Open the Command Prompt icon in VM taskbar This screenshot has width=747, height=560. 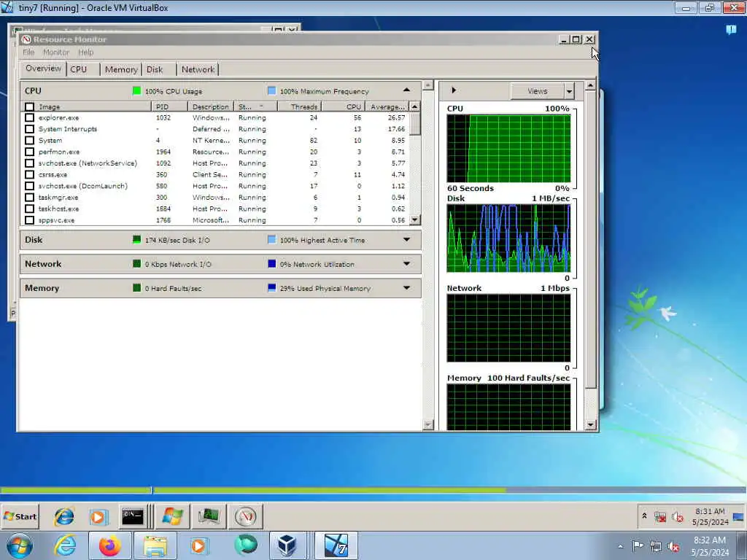(x=133, y=516)
